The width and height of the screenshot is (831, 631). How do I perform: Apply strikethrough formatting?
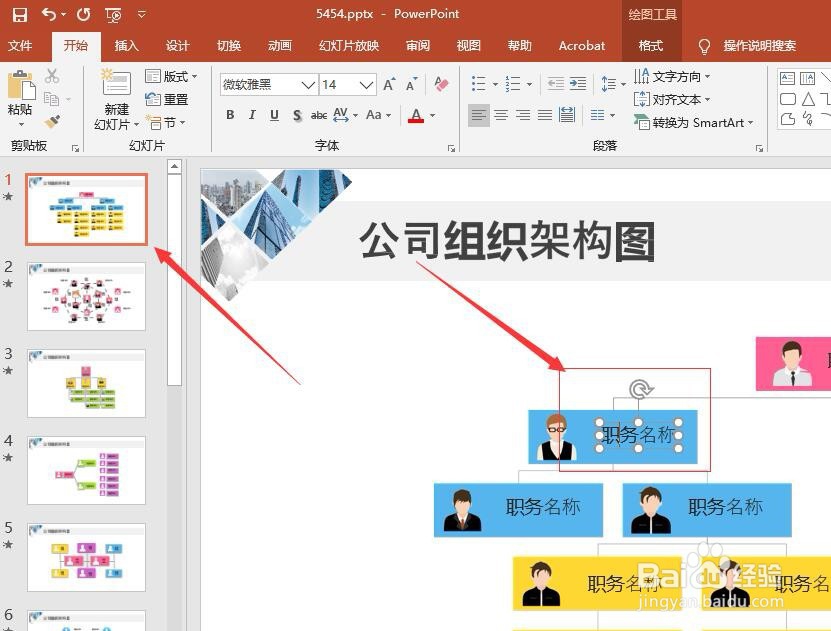pos(320,115)
